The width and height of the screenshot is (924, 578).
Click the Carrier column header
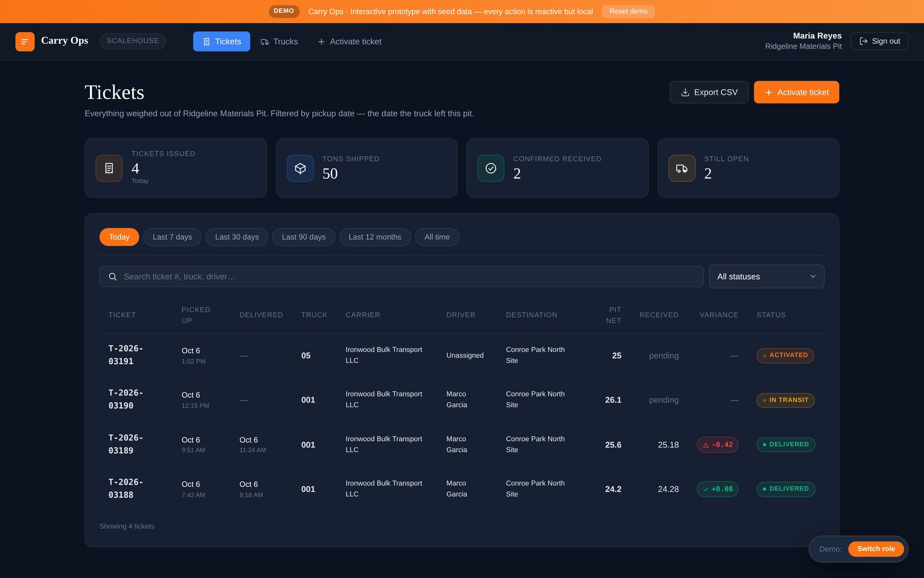point(363,315)
